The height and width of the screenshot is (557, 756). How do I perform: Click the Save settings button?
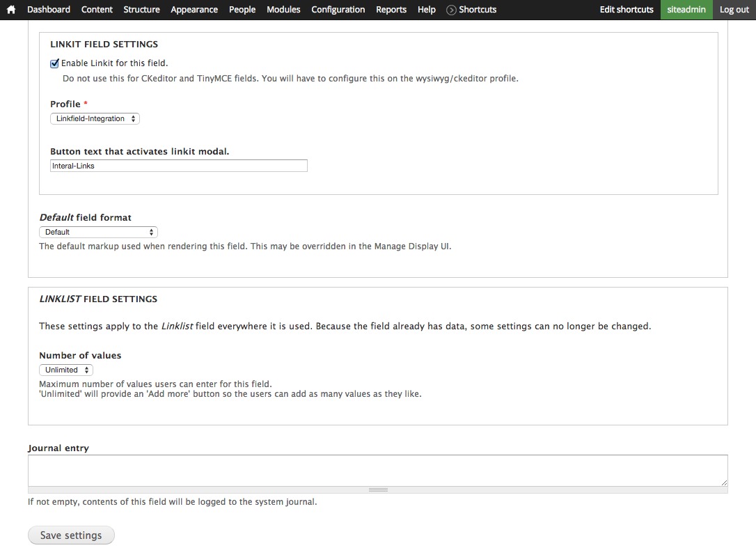(x=71, y=535)
